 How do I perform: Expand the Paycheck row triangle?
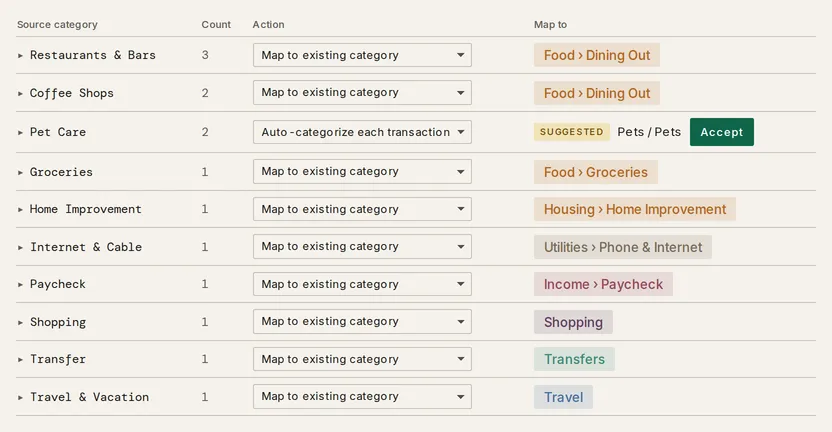pos(20,284)
